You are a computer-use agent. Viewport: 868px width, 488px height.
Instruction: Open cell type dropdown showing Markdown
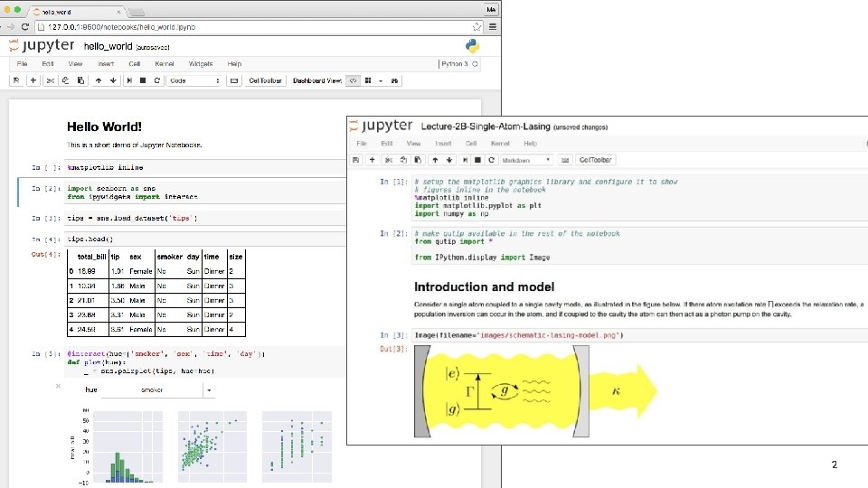click(526, 160)
